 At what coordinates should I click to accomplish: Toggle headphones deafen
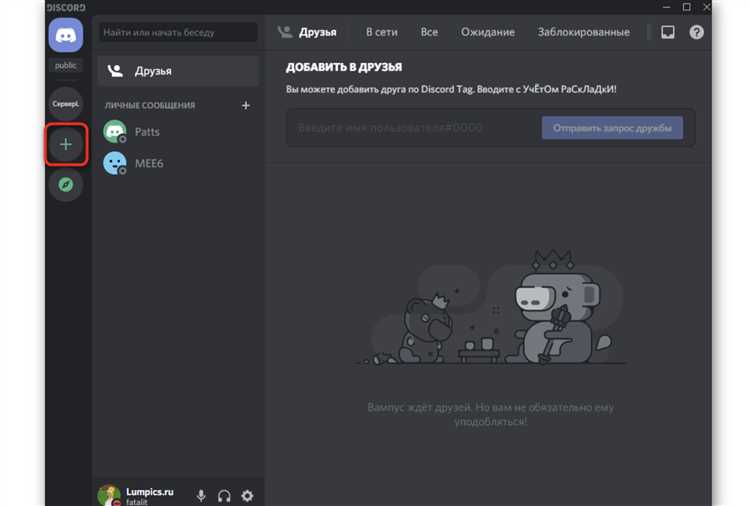224,496
